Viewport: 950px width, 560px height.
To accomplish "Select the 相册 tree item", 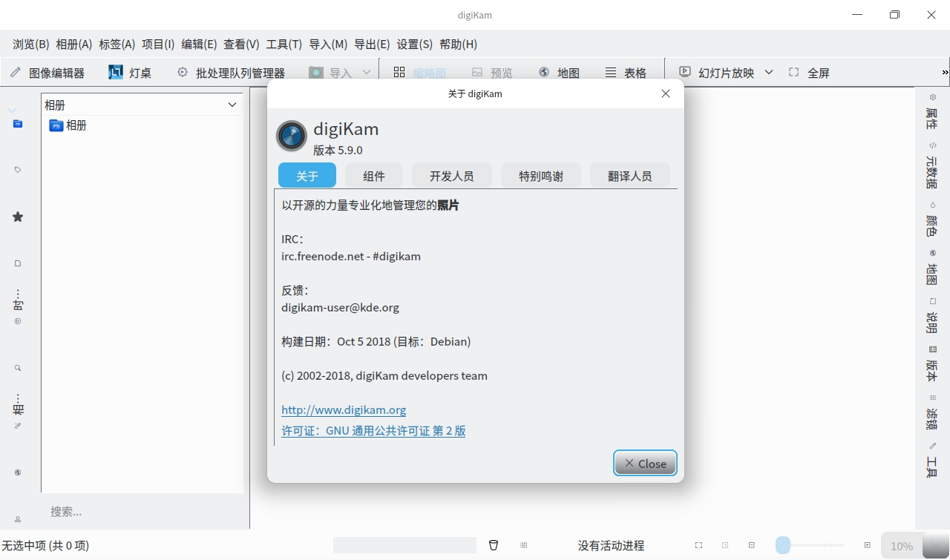I will click(68, 125).
